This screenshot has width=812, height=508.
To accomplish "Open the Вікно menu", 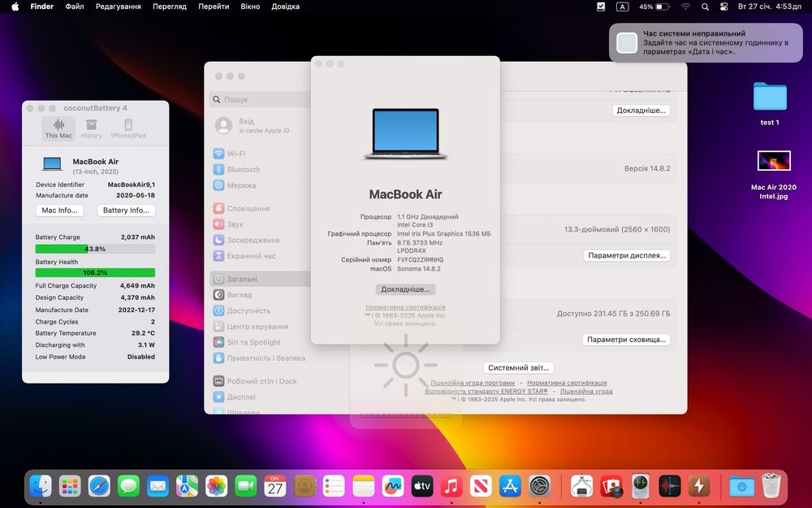I will click(250, 7).
